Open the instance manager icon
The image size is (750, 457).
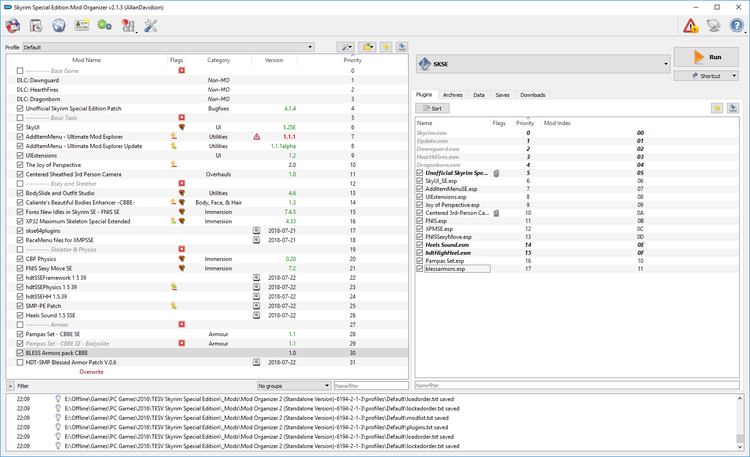click(x=13, y=26)
